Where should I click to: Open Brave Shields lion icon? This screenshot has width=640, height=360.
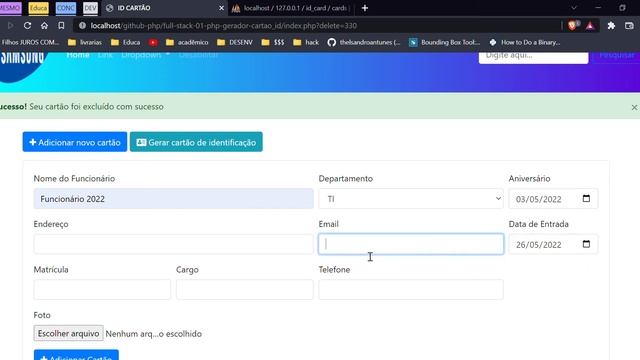573,26
